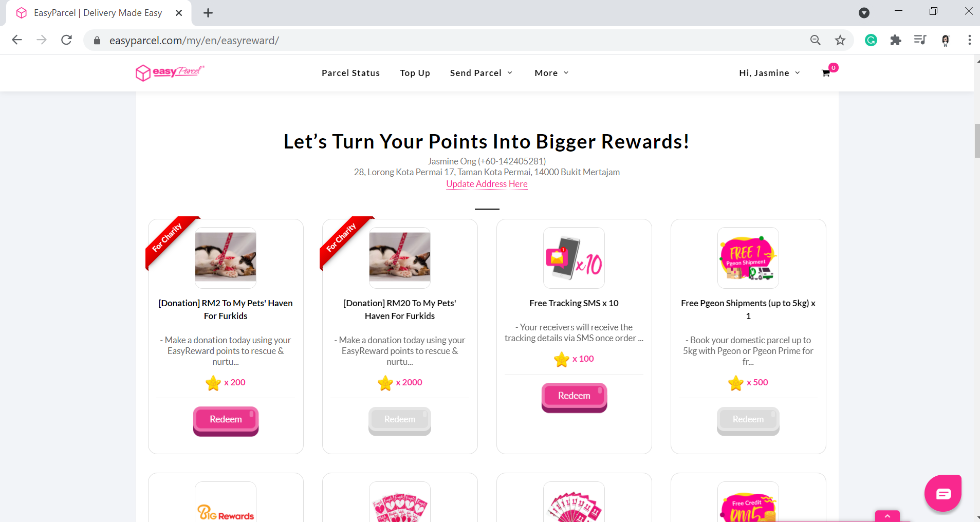The height and width of the screenshot is (522, 980).
Task: Bookmark this page with the star icon
Action: click(x=840, y=40)
